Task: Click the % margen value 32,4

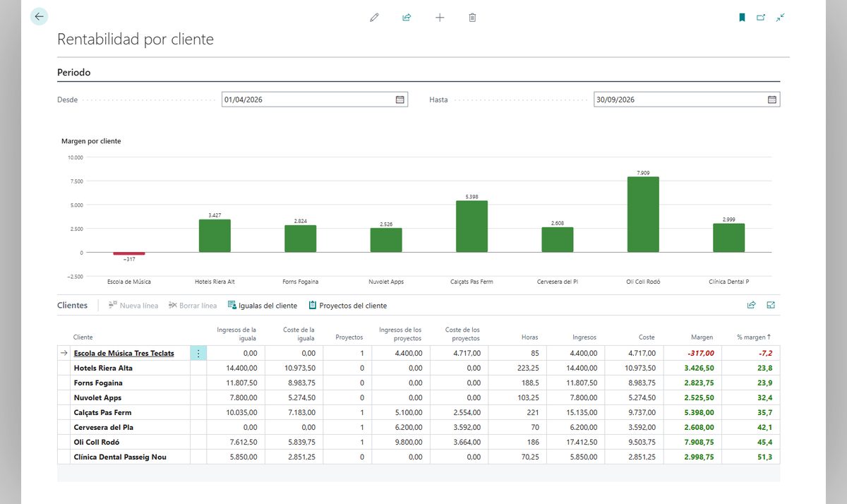Action: 764,397
